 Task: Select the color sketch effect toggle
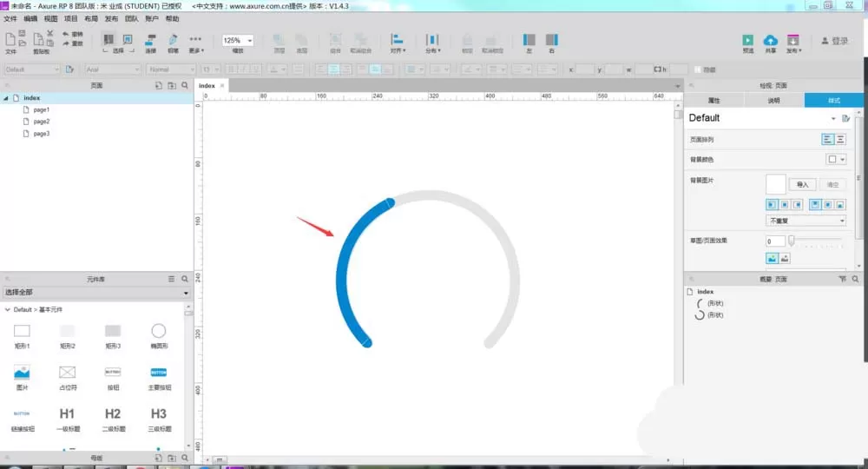click(x=772, y=259)
